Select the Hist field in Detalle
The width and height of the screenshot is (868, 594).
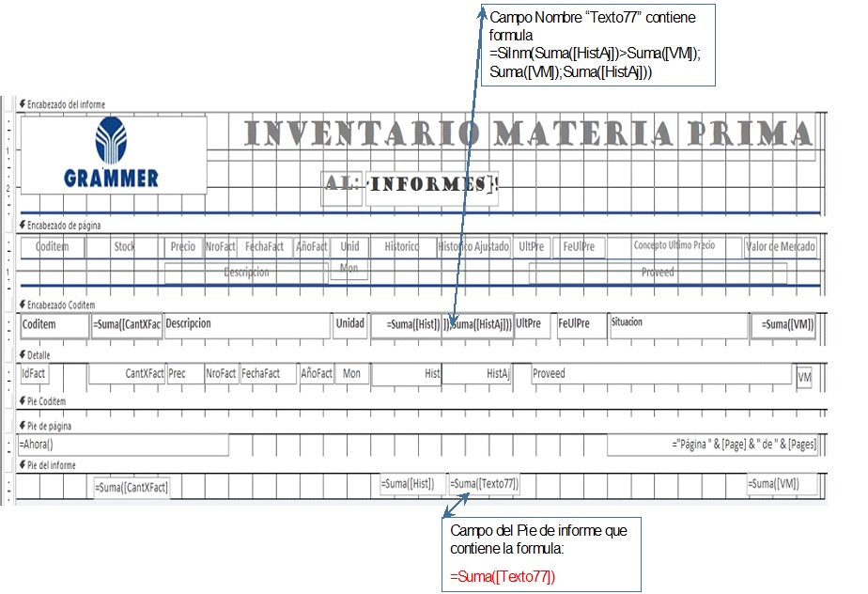[407, 374]
